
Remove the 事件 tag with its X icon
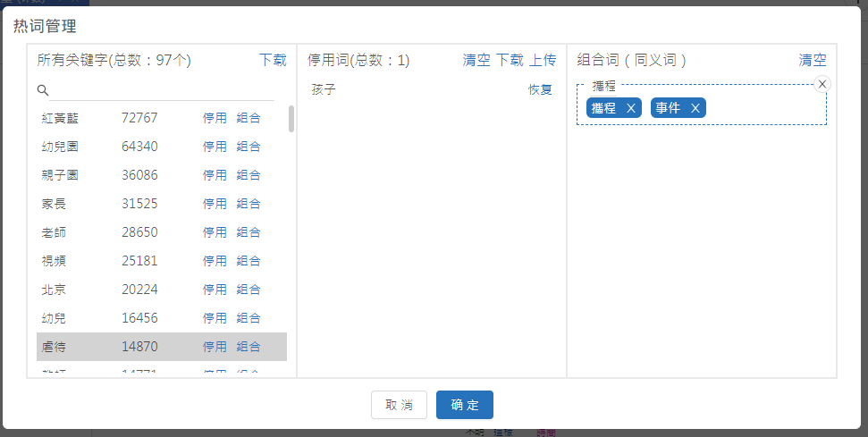(695, 108)
